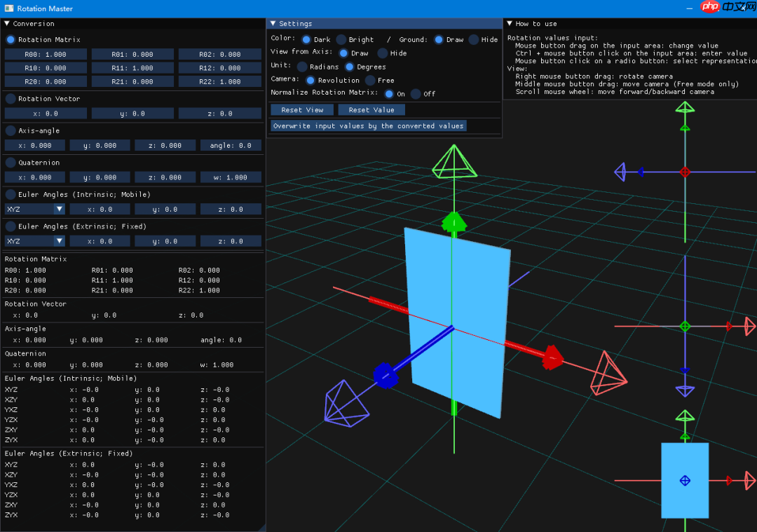
Task: Click the red wireframe camera on X axis
Action: tap(608, 372)
